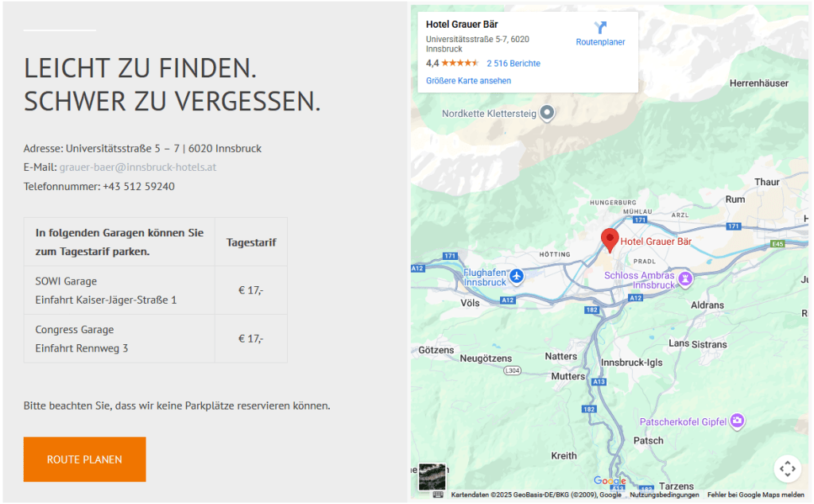The width and height of the screenshot is (814, 504).
Task: Click the Routenplaner directions arrow icon
Action: tap(600, 28)
